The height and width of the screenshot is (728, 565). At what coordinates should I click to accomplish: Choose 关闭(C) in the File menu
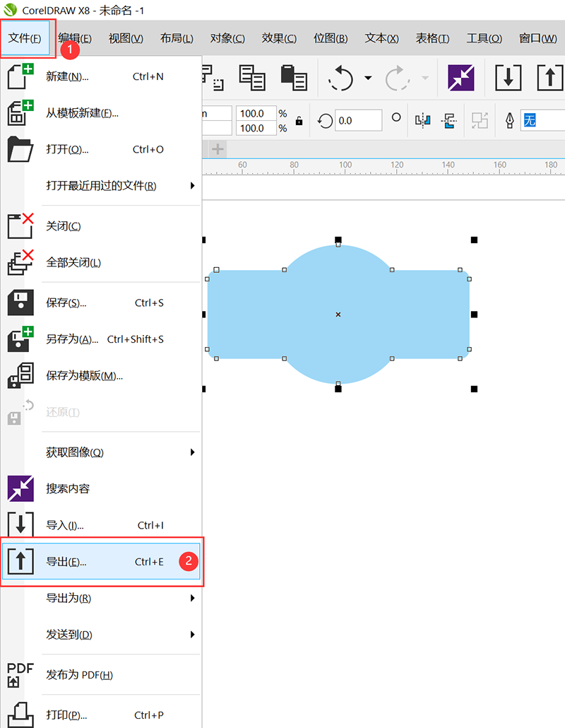click(x=101, y=226)
